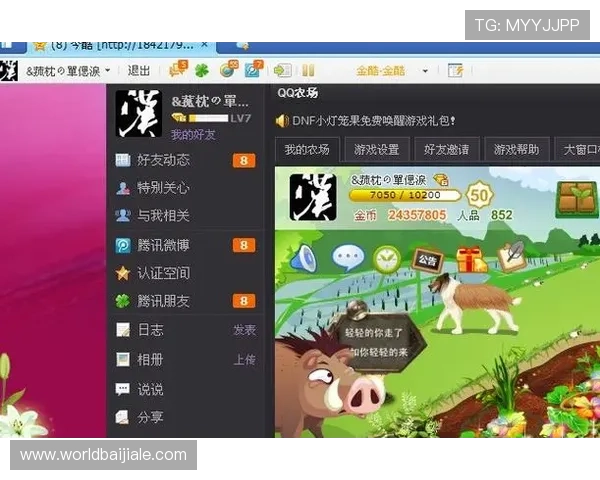Screen dimensions: 600x480
Task: Click the green clover icon in the toolbar
Action: click(202, 71)
